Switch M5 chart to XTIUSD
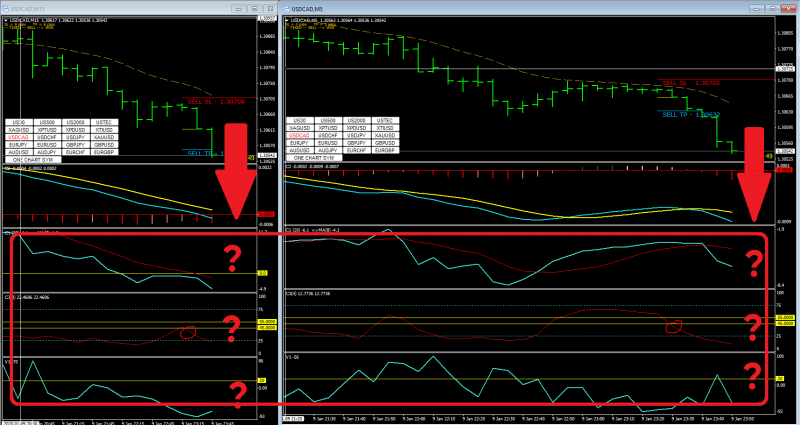 click(385, 128)
